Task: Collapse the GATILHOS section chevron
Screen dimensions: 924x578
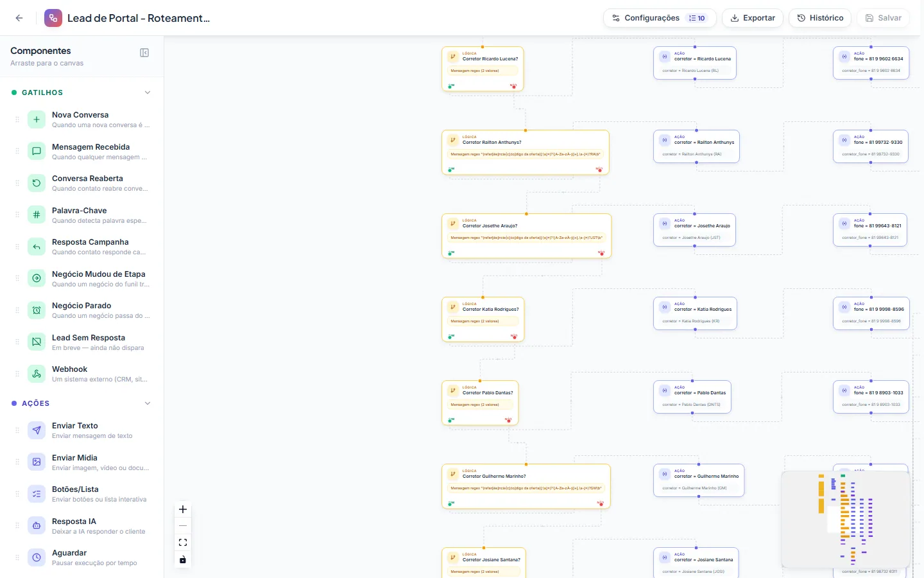Action: pos(148,92)
